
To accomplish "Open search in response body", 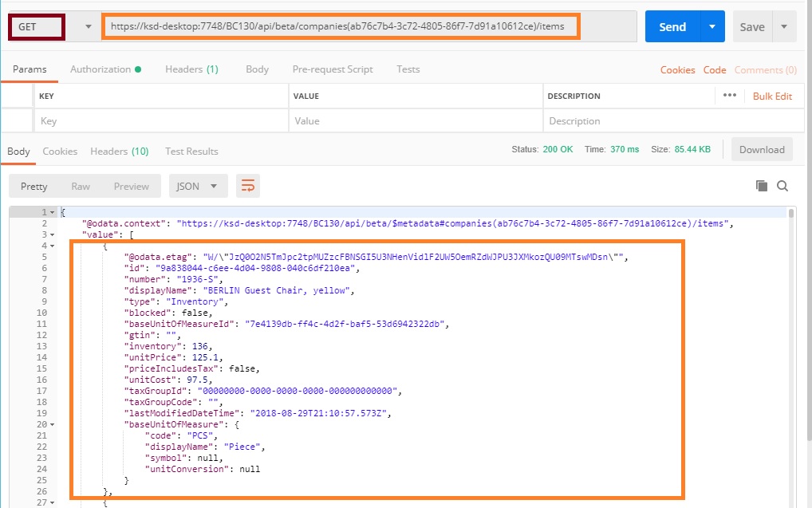I will tap(782, 186).
